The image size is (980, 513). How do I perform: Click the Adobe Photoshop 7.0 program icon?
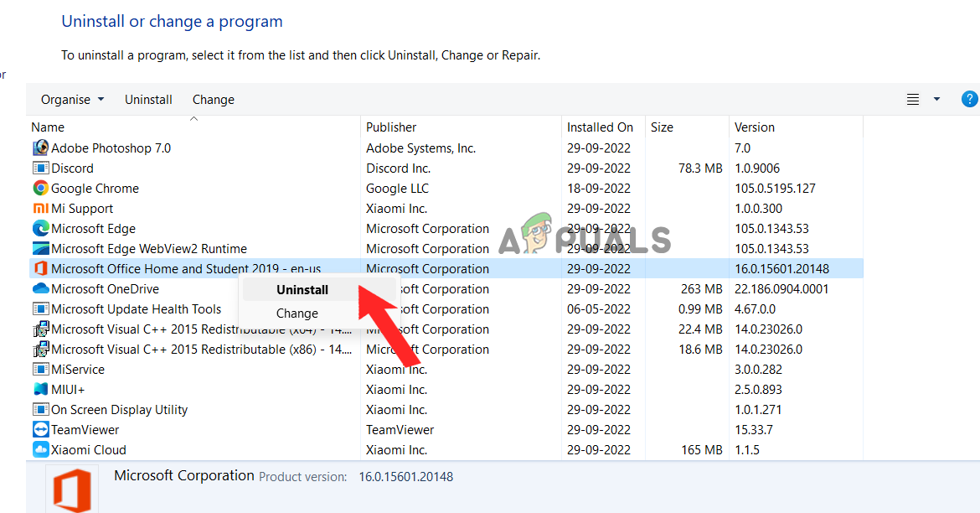40,148
